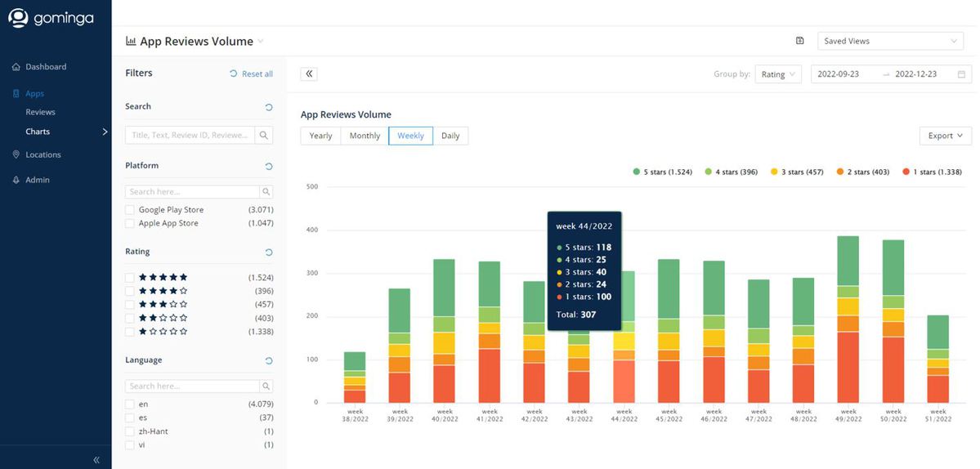Expand the Group by Rating dropdown
Image resolution: width=980 pixels, height=469 pixels.
pos(777,74)
